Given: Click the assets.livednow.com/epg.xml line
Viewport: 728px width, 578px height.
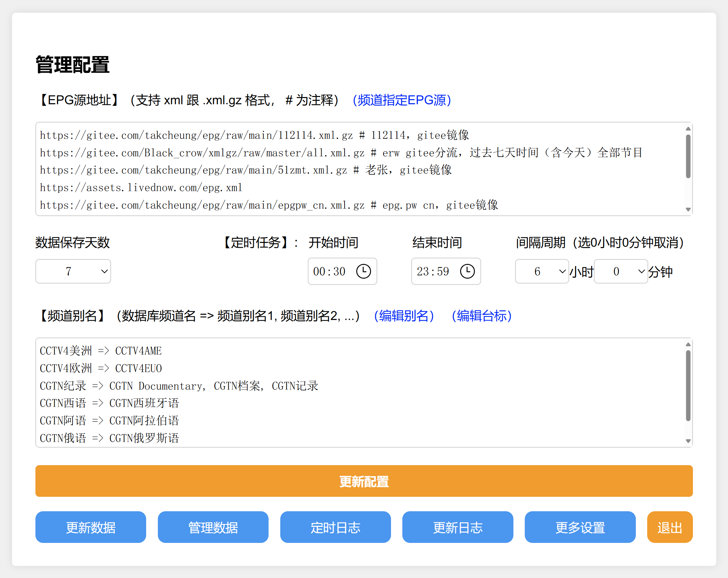Looking at the screenshot, I should click(141, 188).
